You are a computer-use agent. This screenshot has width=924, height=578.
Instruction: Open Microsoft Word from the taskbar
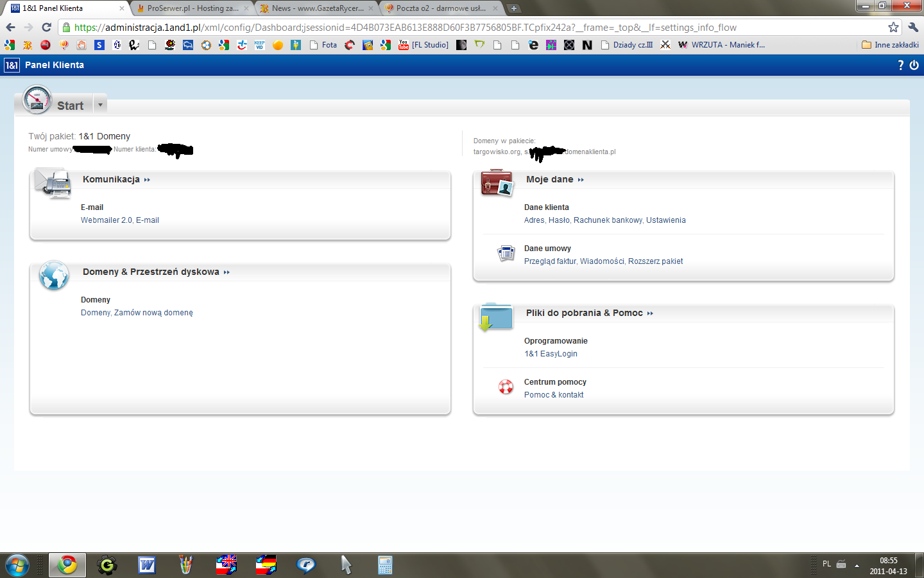(x=147, y=565)
